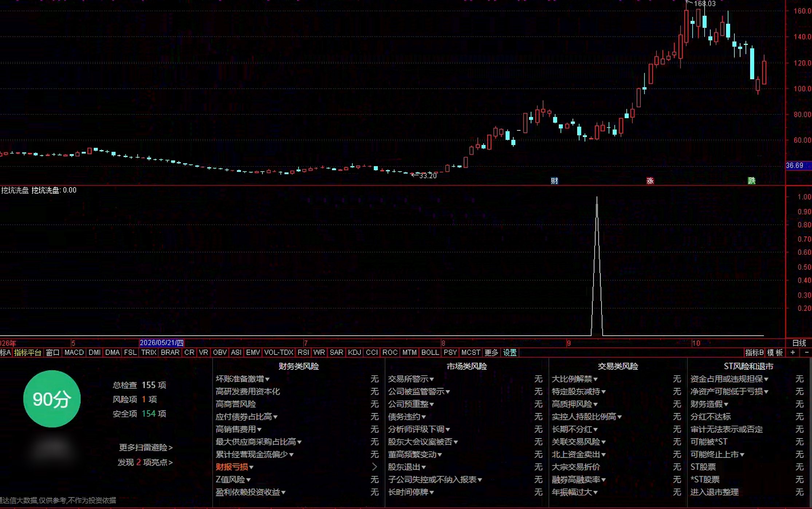The width and height of the screenshot is (812, 509).
Task: Click the 财 marker icon on the chart
Action: pos(554,181)
